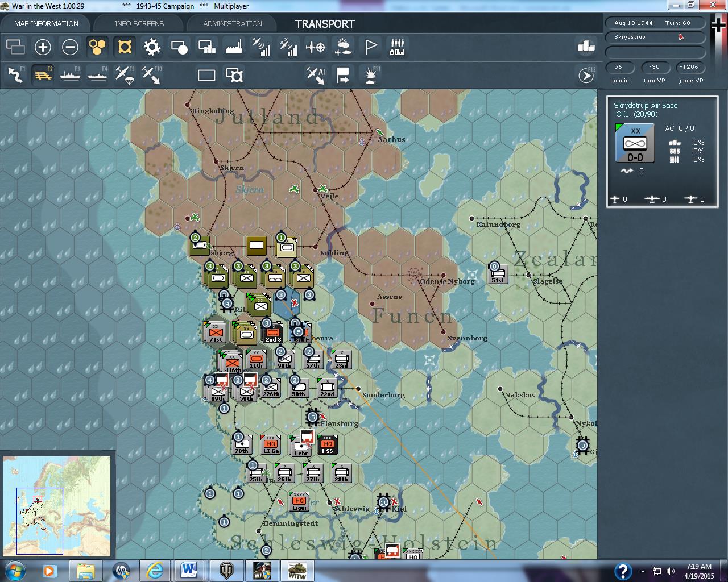This screenshot has width=728, height=582.
Task: Select amphibious transport mode F4
Action: (x=97, y=75)
